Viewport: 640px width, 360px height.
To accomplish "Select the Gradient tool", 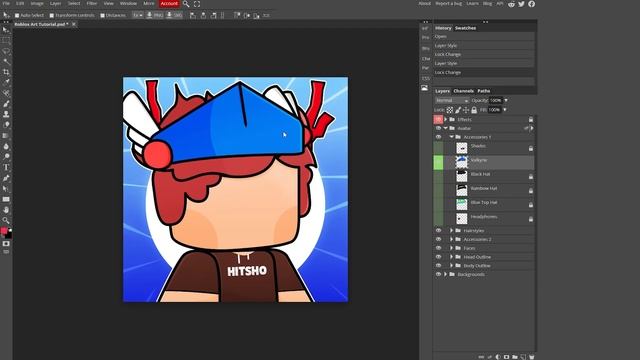I will pyautogui.click(x=6, y=136).
